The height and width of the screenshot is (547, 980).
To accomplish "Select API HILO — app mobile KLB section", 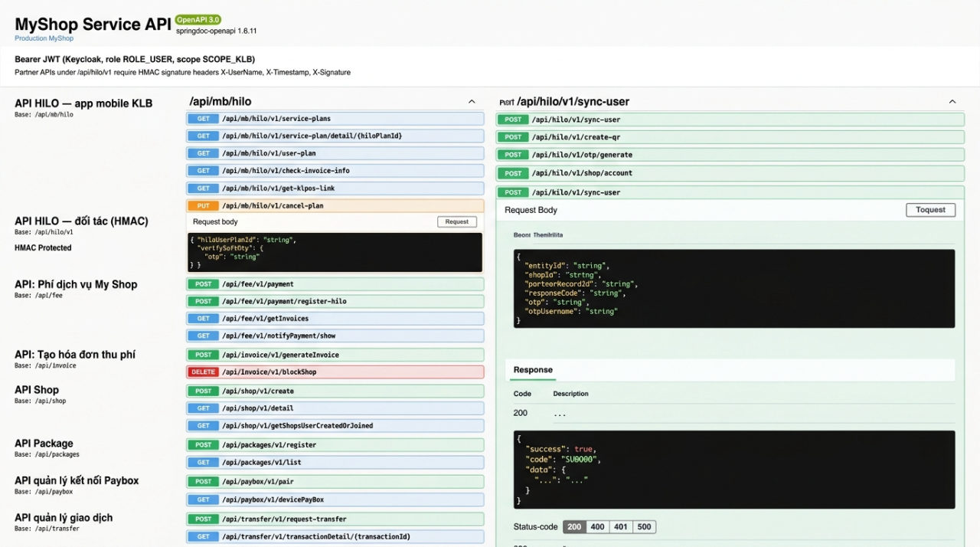I will tap(83, 103).
